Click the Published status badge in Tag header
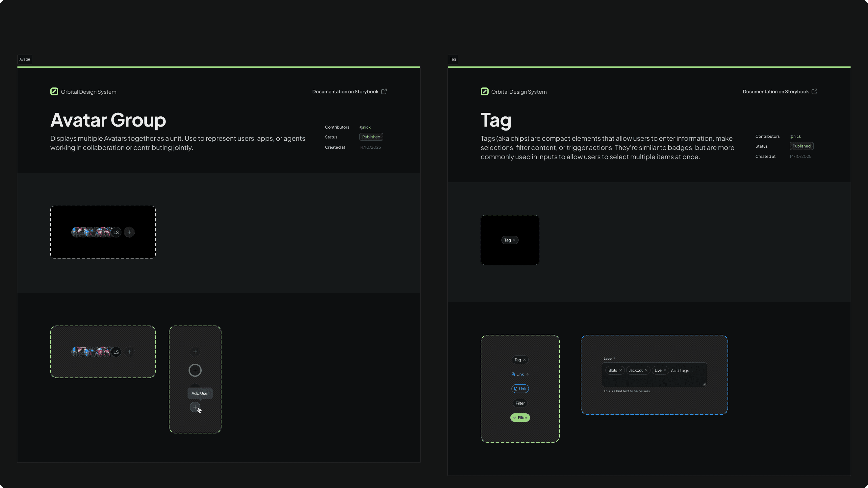This screenshot has height=488, width=868. coord(801,146)
